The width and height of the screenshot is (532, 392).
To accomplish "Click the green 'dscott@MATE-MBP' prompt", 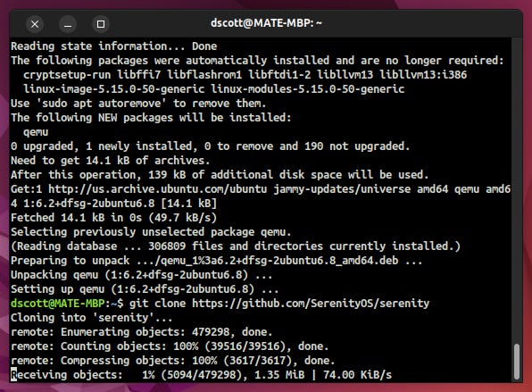I will click(57, 303).
